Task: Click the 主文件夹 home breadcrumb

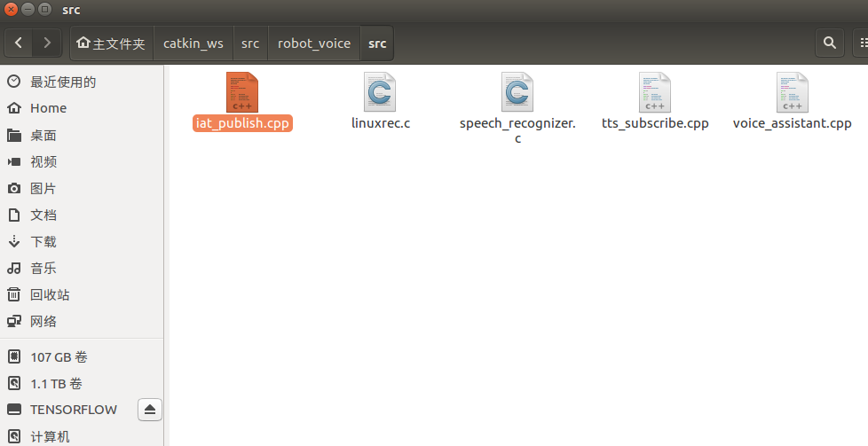Action: click(x=111, y=43)
